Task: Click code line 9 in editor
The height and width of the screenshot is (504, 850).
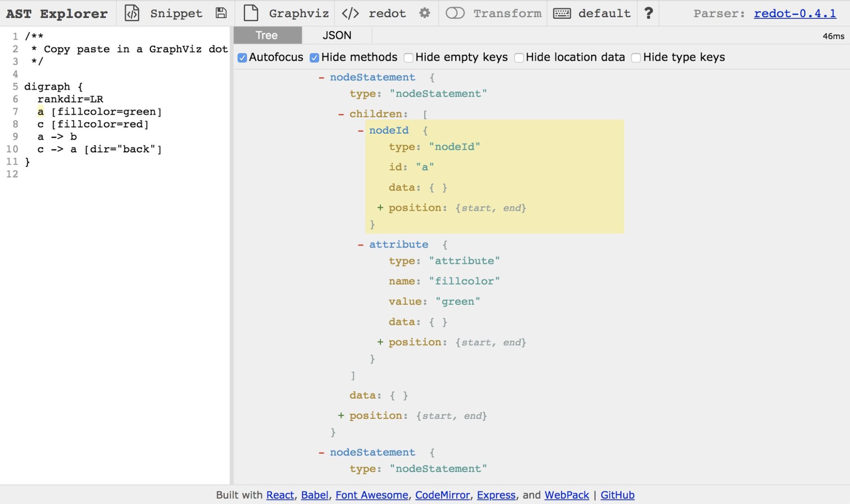Action: pyautogui.click(x=57, y=137)
